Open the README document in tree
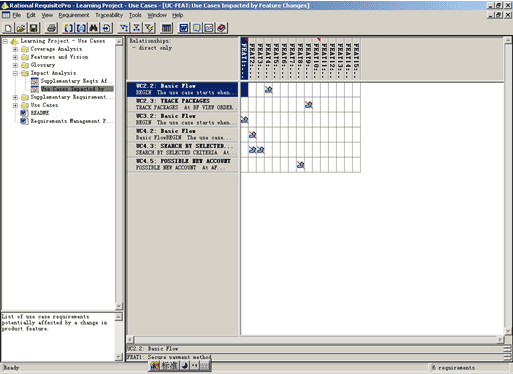 point(40,113)
